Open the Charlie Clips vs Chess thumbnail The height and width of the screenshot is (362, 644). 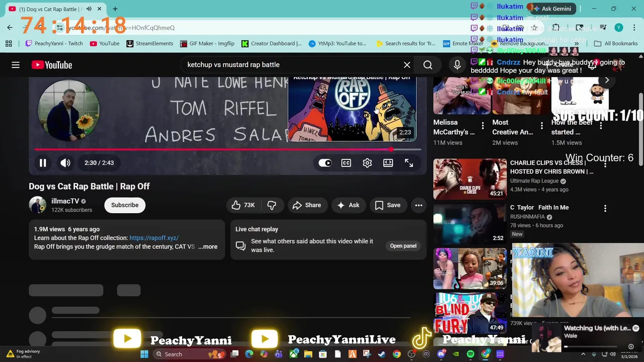click(470, 179)
